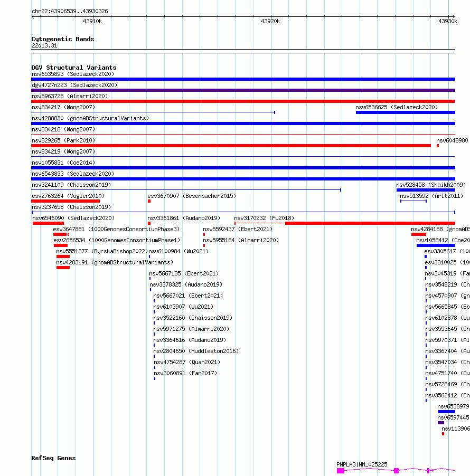Screen dimensions: 470x476
Task: Click the 43910k ruler position
Action: 92,21
